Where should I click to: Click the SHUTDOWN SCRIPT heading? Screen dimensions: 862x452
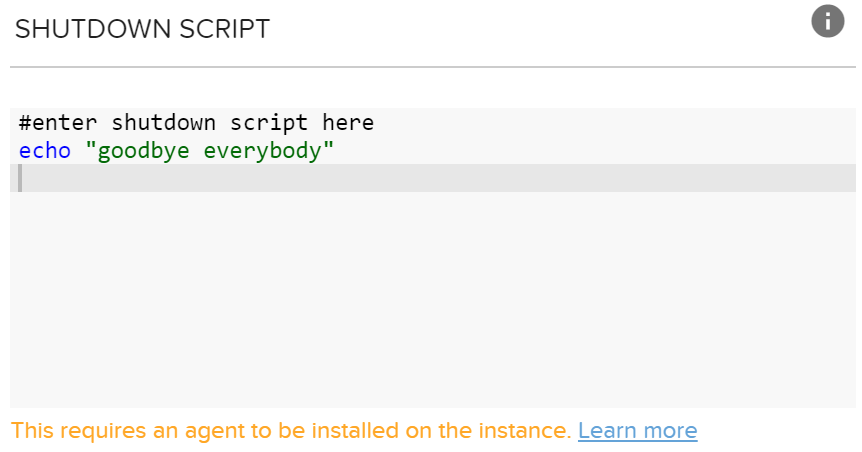pos(142,29)
